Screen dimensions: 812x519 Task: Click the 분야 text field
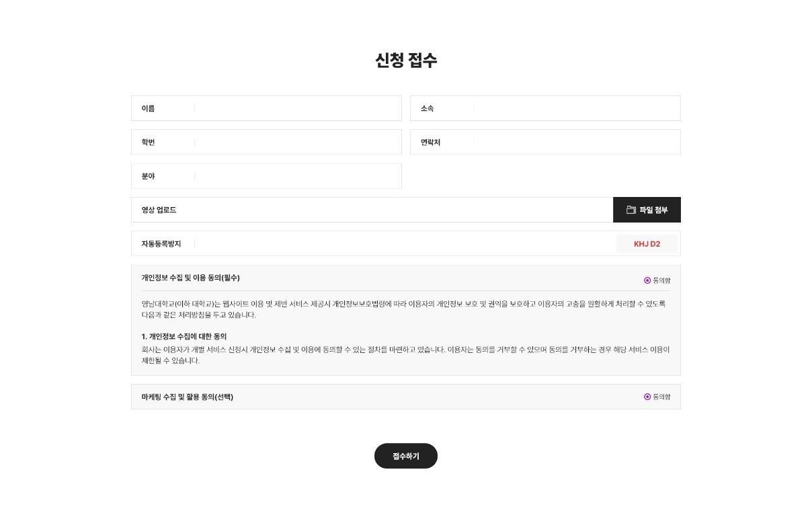[298, 176]
